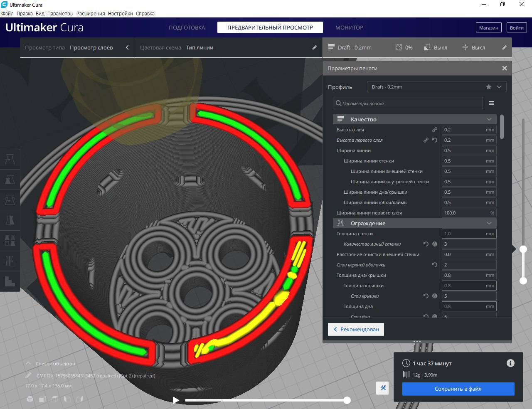
Task: Click fx icon on Количество линий стенки
Action: click(435, 244)
